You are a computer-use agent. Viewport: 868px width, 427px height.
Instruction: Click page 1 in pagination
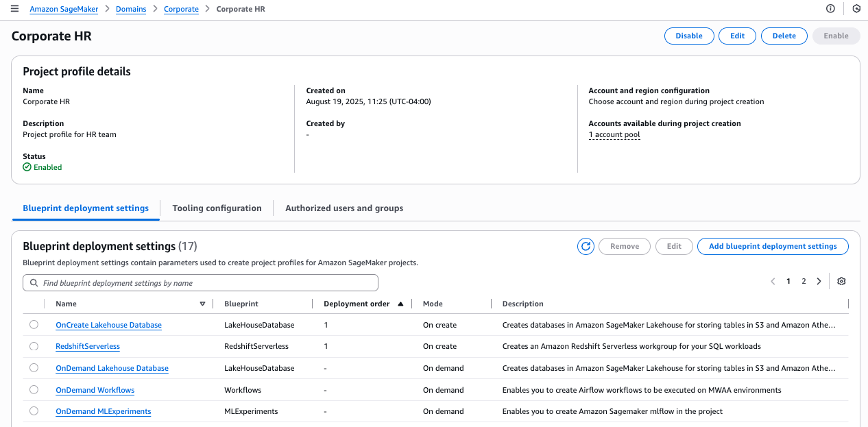(x=788, y=281)
